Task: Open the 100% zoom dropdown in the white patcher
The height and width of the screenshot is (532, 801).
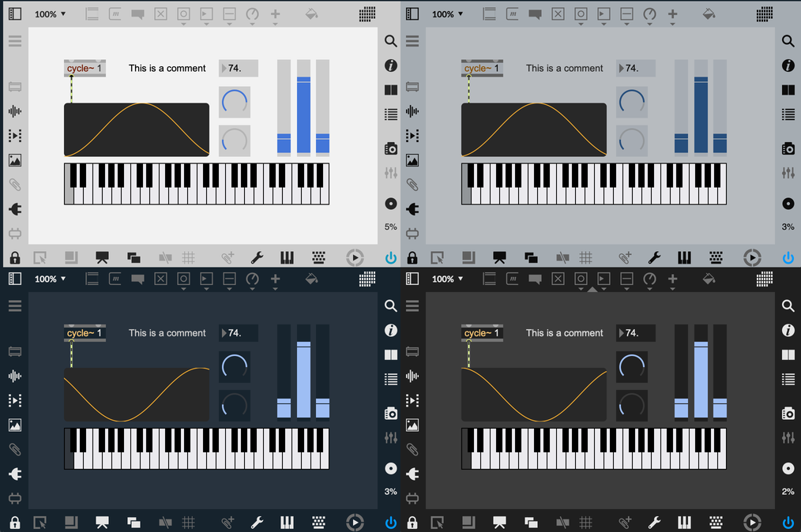Action: pos(51,14)
